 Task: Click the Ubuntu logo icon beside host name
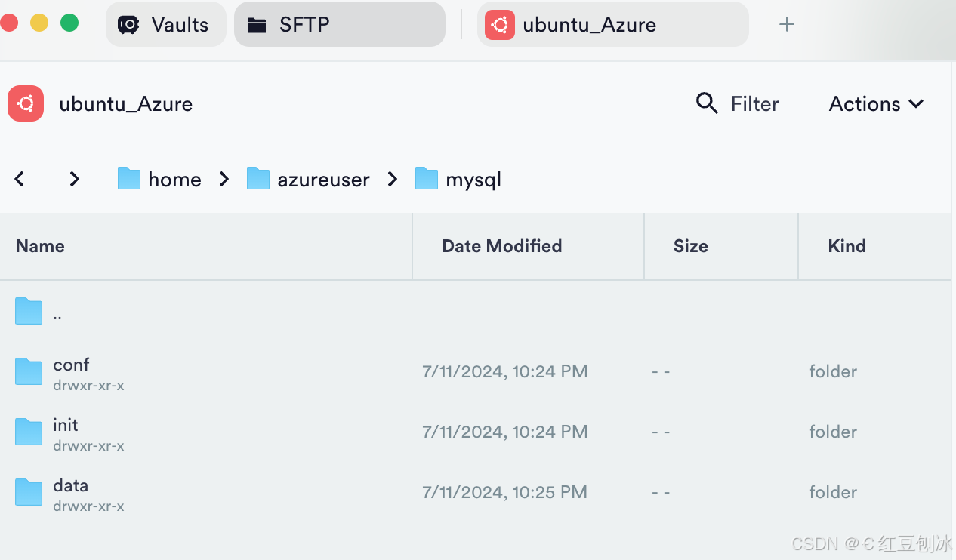[26, 103]
